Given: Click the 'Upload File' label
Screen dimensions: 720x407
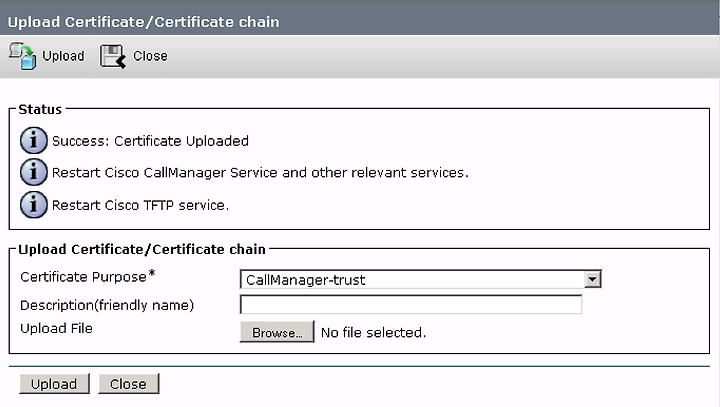Looking at the screenshot, I should 56,328.
